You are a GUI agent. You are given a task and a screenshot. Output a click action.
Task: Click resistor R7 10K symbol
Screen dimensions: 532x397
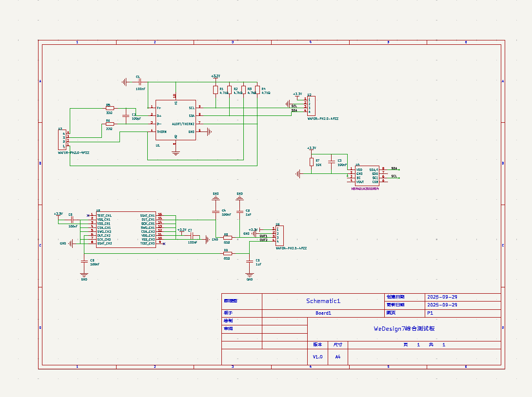tap(312, 162)
